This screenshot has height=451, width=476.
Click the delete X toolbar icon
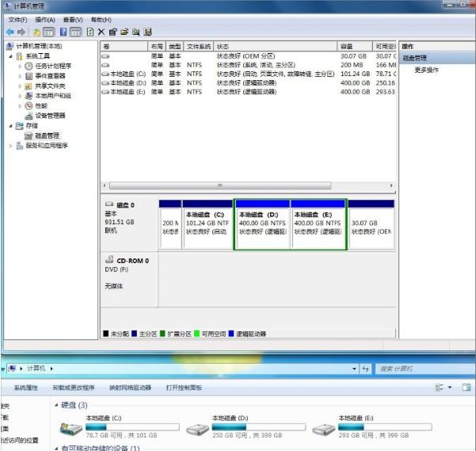(101, 32)
